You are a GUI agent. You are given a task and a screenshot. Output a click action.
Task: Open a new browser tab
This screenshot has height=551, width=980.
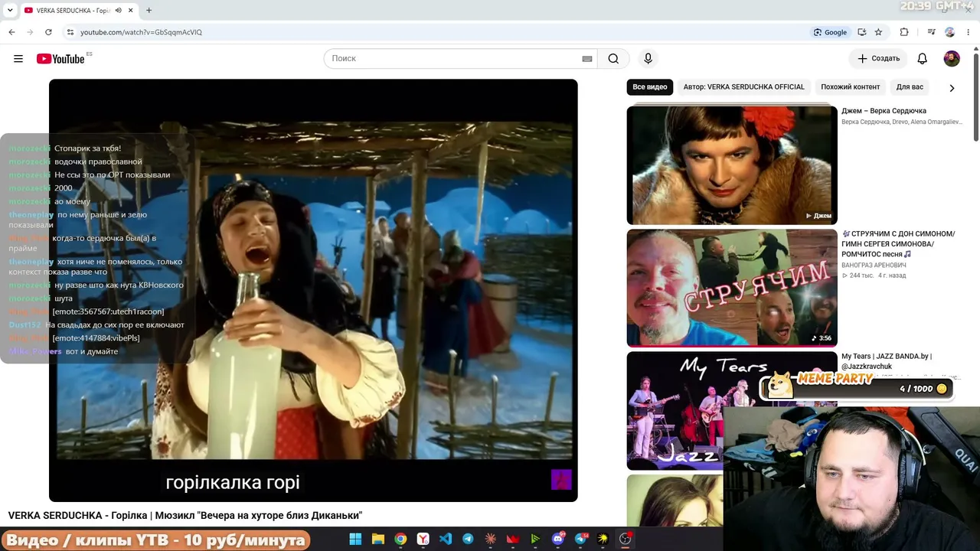149,11
